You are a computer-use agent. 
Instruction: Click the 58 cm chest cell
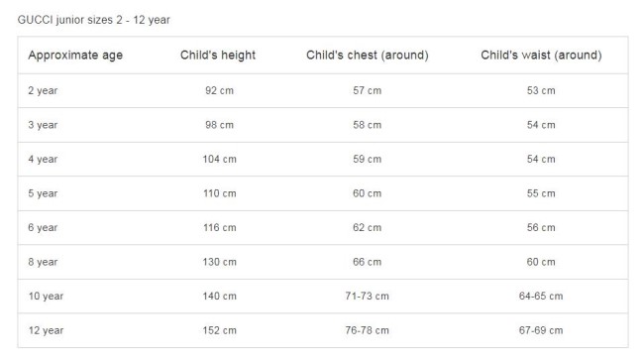(368, 125)
